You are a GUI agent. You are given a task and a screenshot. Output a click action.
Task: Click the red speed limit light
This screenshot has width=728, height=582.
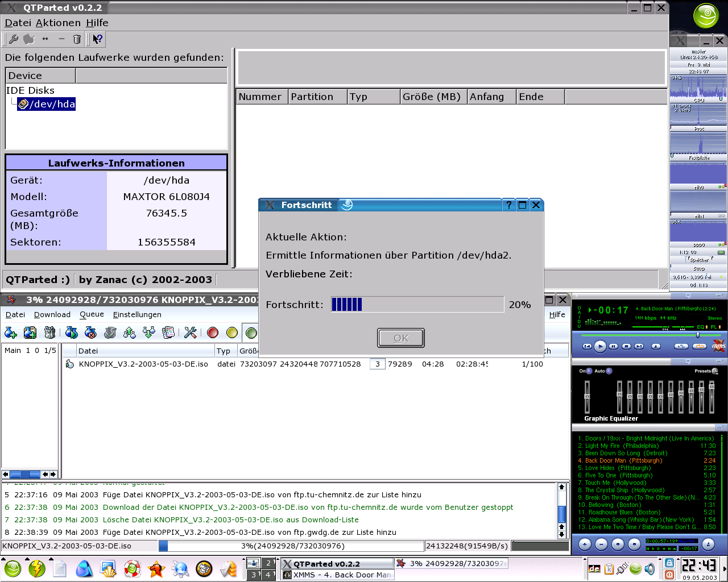(213, 332)
